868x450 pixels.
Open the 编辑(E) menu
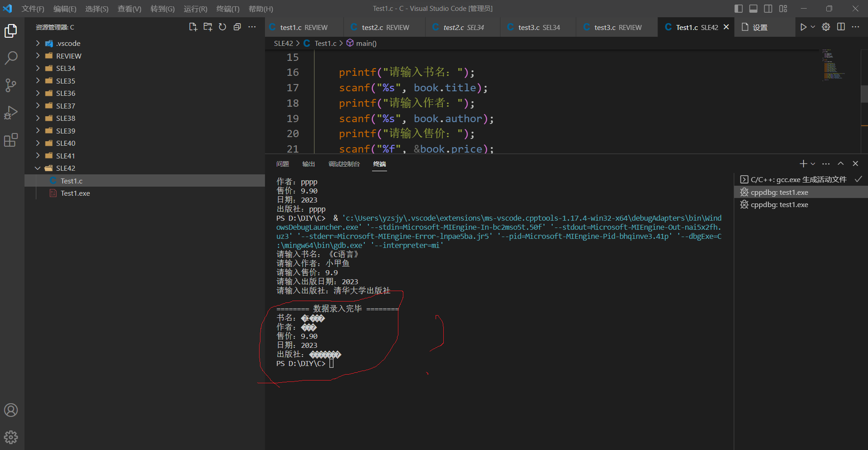(65, 9)
